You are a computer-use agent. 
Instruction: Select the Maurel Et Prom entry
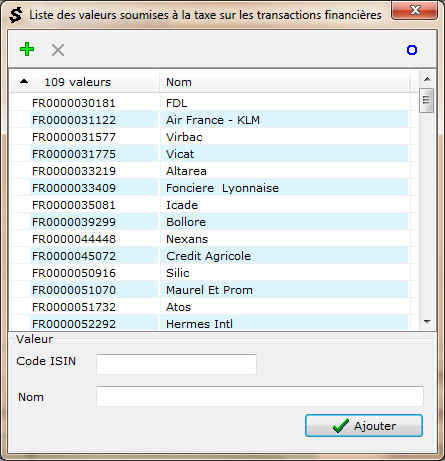pyautogui.click(x=209, y=290)
